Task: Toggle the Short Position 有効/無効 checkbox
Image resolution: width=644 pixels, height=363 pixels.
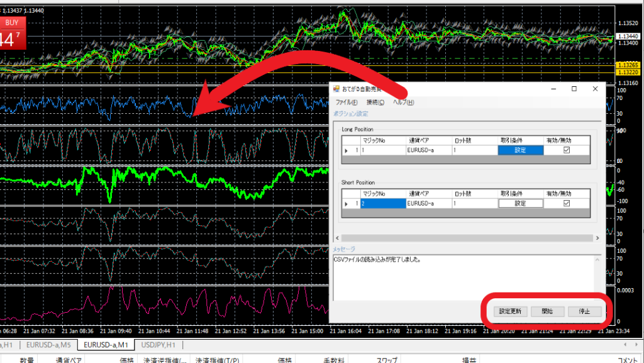Action: click(x=567, y=203)
